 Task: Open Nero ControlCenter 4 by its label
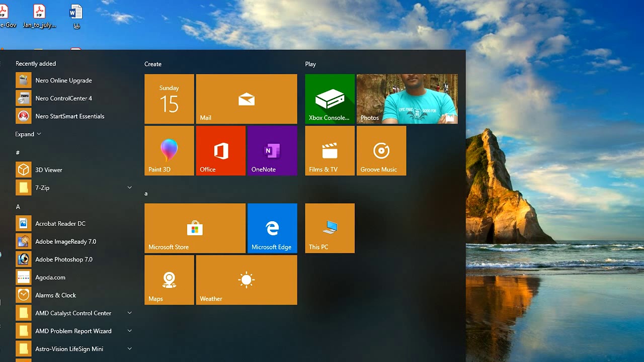(x=63, y=98)
